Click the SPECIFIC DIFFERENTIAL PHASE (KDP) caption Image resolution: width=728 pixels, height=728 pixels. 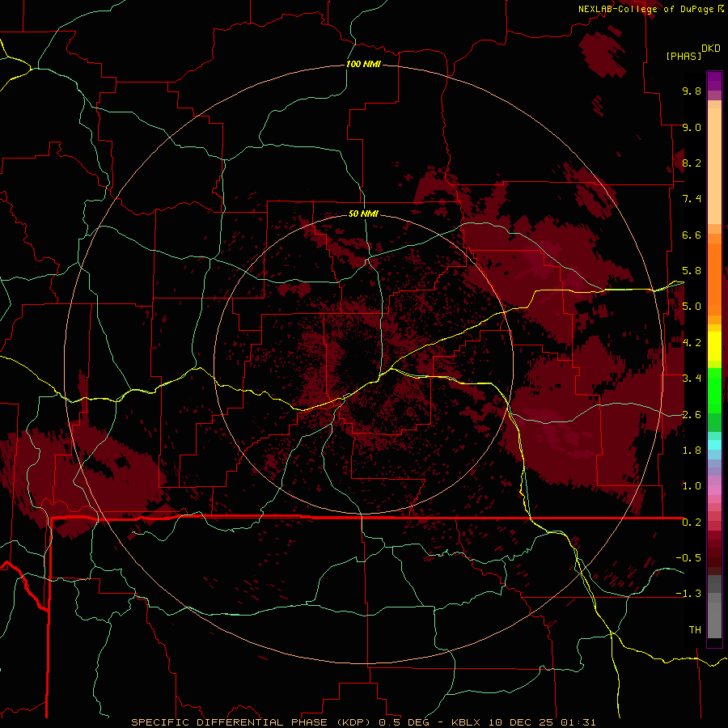(252, 722)
